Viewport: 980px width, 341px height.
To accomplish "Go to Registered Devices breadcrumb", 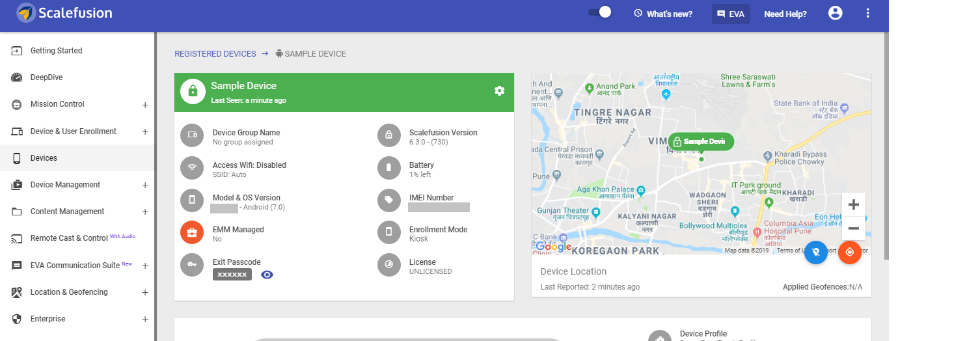I will 215,54.
